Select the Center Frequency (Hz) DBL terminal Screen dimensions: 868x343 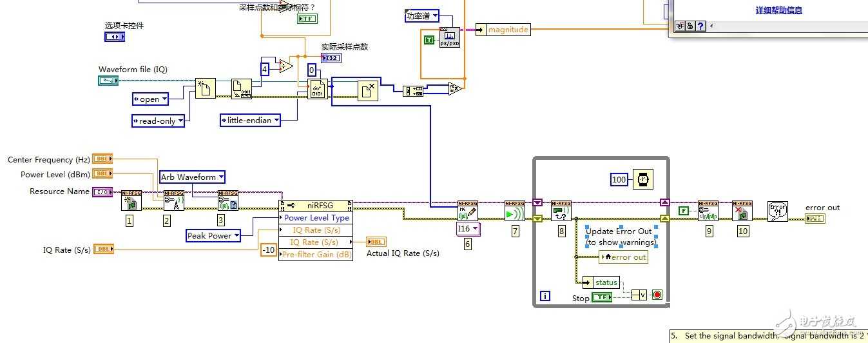(103, 159)
